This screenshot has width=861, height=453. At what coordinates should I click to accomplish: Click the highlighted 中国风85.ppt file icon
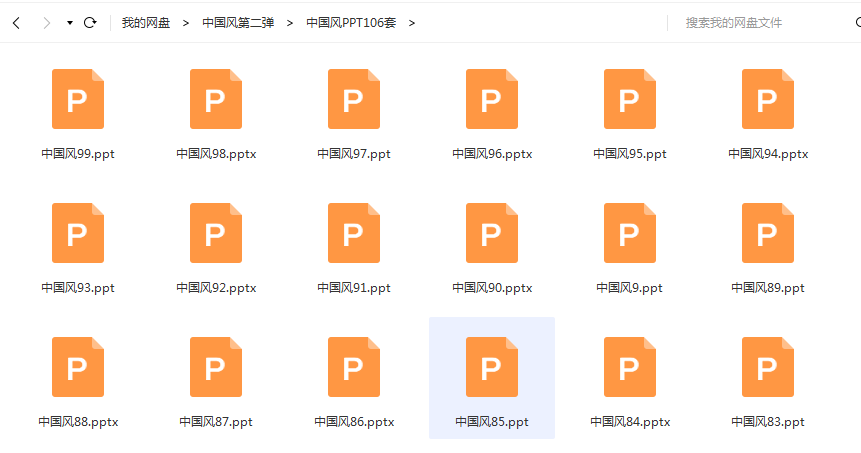(x=492, y=367)
